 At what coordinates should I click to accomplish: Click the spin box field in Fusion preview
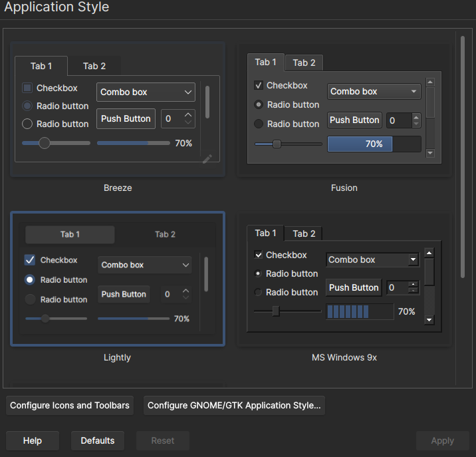point(404,120)
